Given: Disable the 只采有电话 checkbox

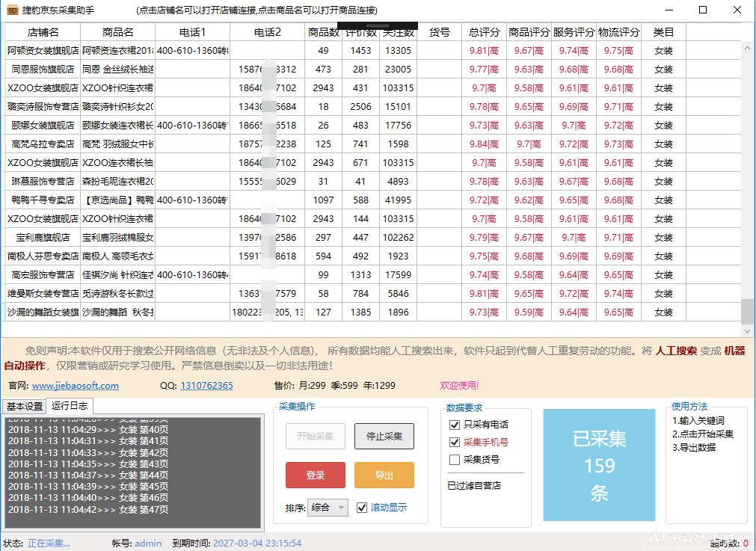Looking at the screenshot, I should [455, 425].
